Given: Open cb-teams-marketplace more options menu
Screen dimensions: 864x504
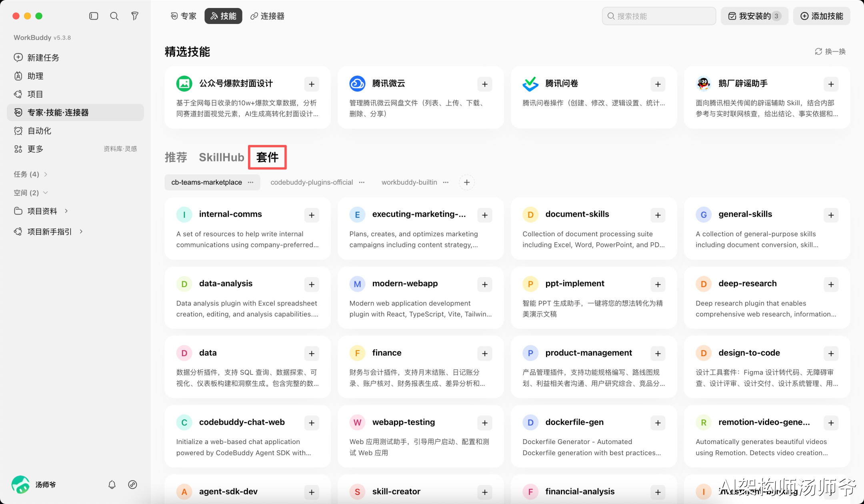Looking at the screenshot, I should click(x=250, y=182).
